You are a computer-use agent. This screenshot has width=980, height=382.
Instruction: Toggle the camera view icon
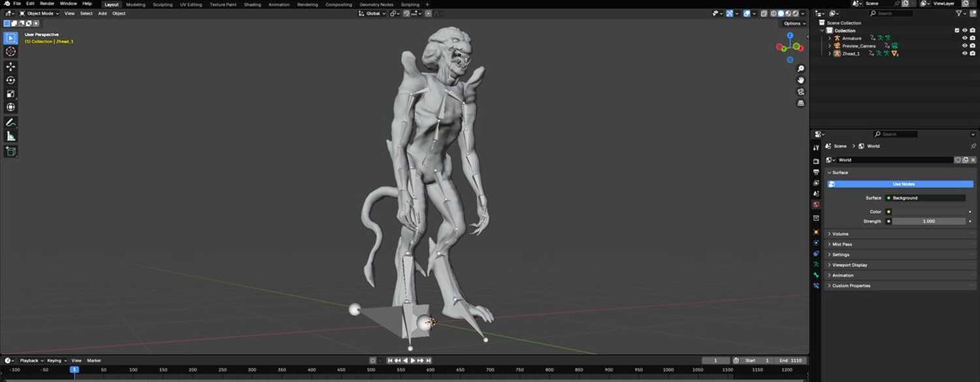801,92
